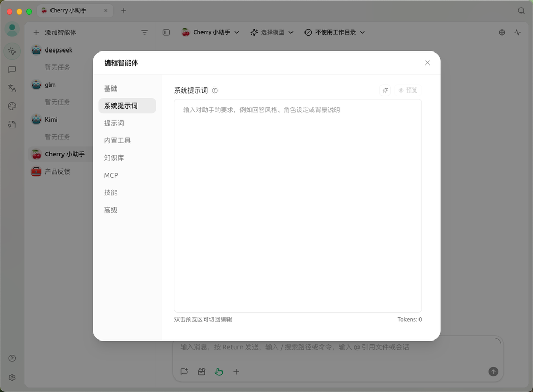This screenshot has height=392, width=533.
Task: Click 添加智能体 button
Action: pos(55,33)
